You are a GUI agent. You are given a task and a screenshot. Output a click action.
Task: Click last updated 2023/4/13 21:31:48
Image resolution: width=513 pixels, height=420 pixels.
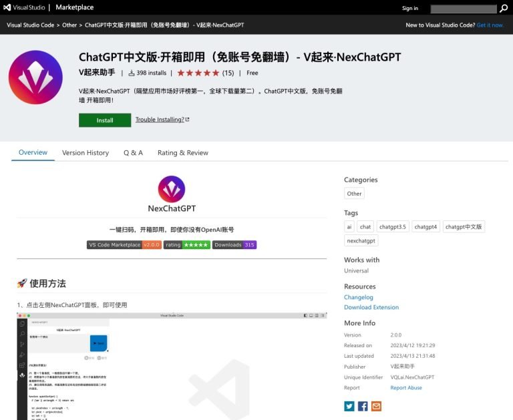(413, 356)
